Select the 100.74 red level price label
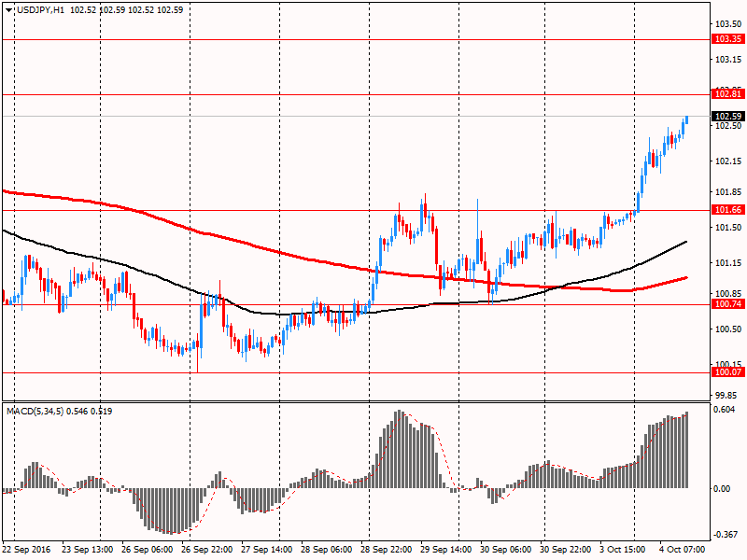The height and width of the screenshot is (560, 747). [728, 304]
